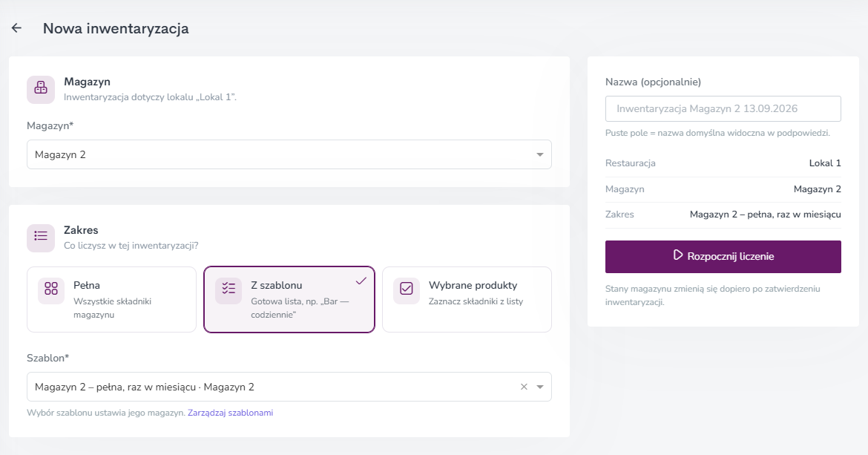Click the Restauracja label in summary
Viewport: 868px width, 455px height.
click(x=631, y=163)
